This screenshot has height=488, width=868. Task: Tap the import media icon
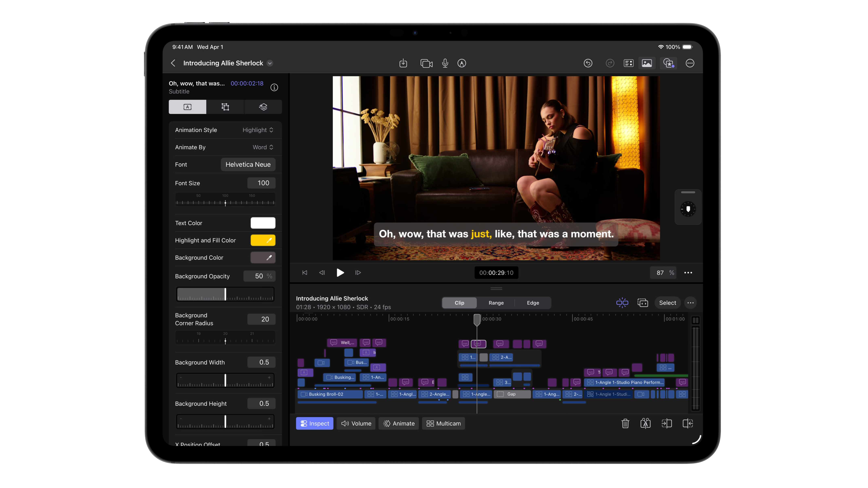(x=403, y=63)
